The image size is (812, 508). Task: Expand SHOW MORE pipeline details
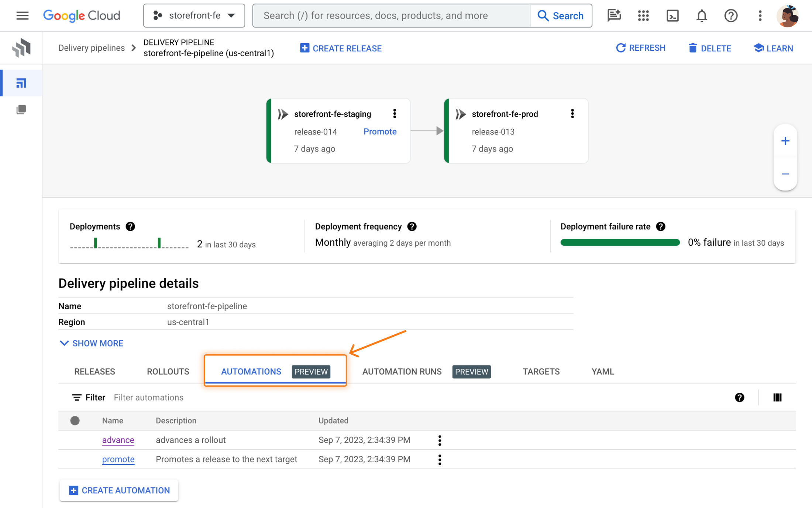click(x=91, y=343)
